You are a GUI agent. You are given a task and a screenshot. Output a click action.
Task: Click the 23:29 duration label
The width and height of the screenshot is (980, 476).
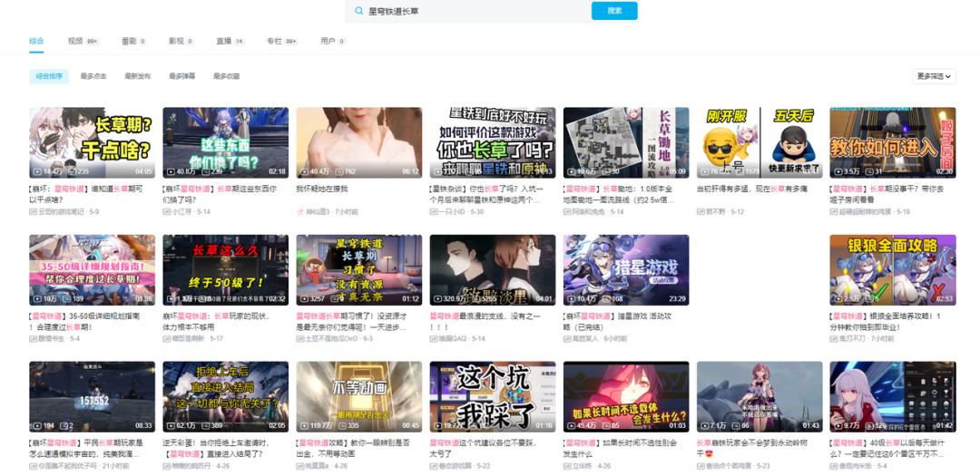point(678,298)
